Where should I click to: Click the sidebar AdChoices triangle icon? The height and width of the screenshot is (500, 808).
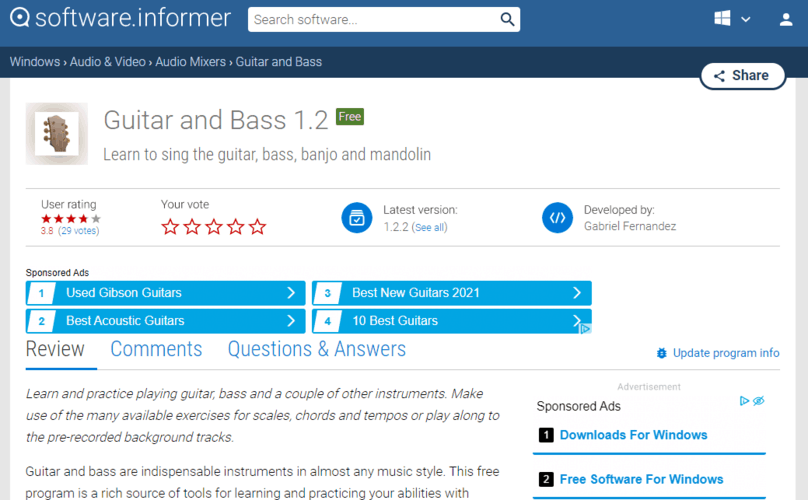coord(744,401)
